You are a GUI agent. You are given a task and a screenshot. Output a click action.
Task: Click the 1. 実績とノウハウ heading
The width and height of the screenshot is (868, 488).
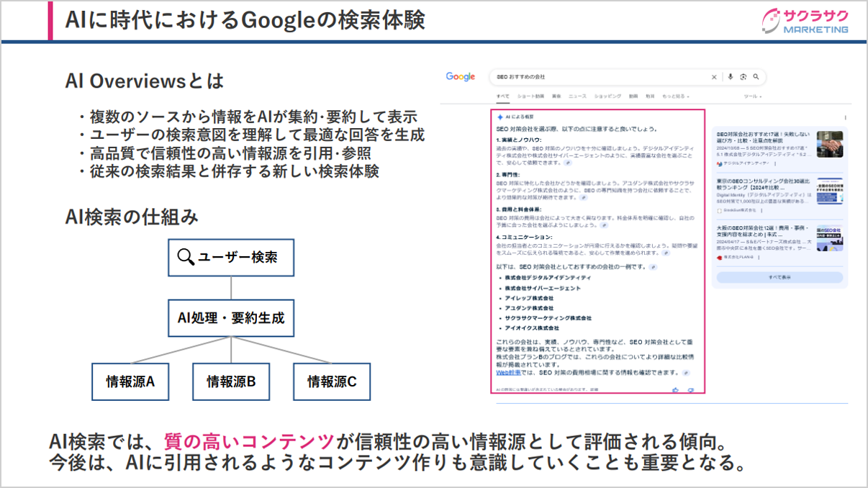coord(519,140)
